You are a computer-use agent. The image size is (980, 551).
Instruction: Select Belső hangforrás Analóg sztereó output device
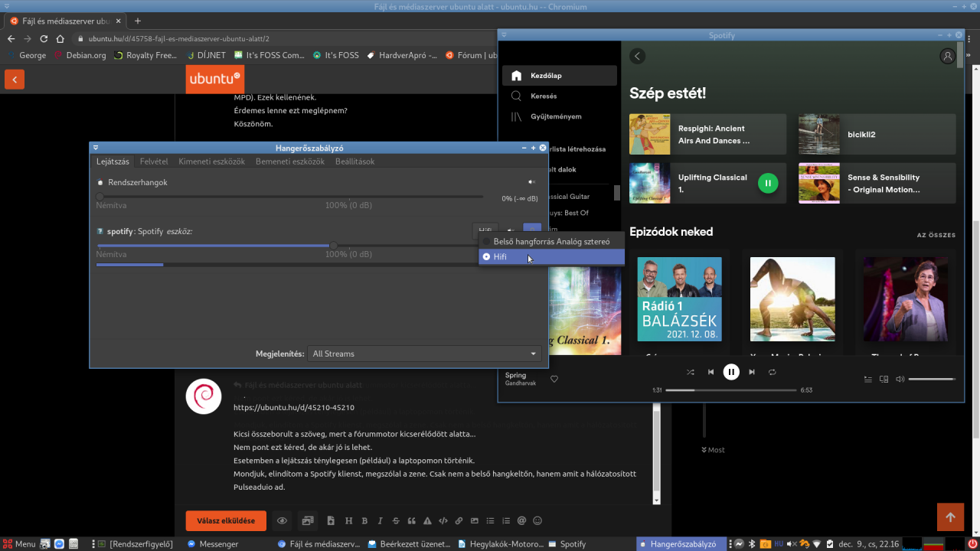click(551, 242)
